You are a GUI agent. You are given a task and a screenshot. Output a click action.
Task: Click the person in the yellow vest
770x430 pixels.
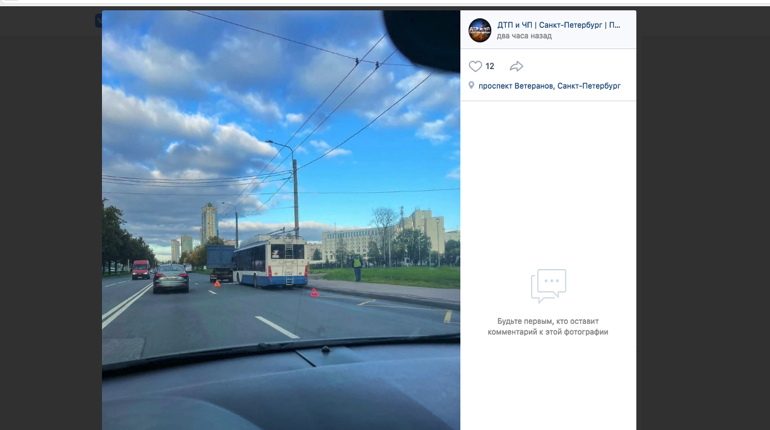point(357,268)
